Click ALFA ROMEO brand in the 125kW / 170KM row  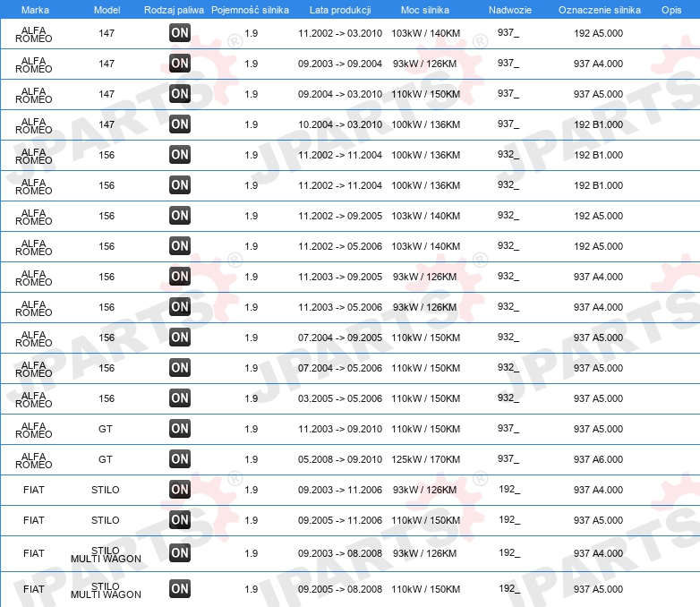(x=34, y=460)
